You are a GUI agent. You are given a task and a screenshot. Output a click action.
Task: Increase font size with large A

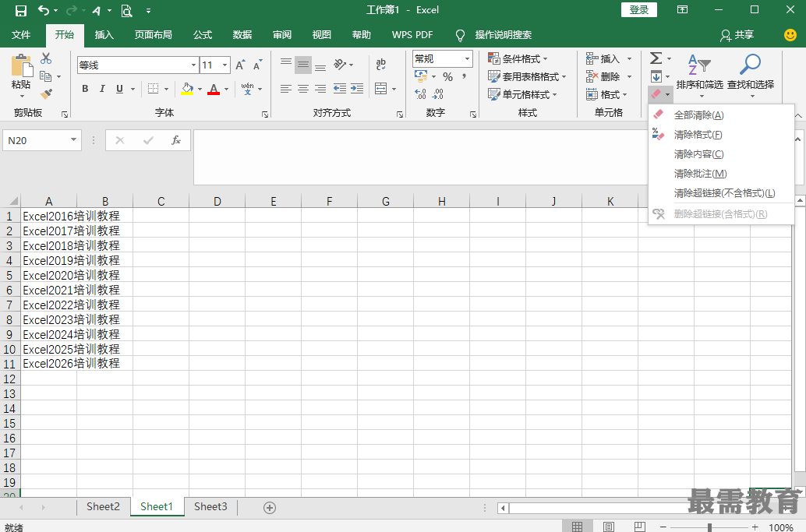(241, 65)
